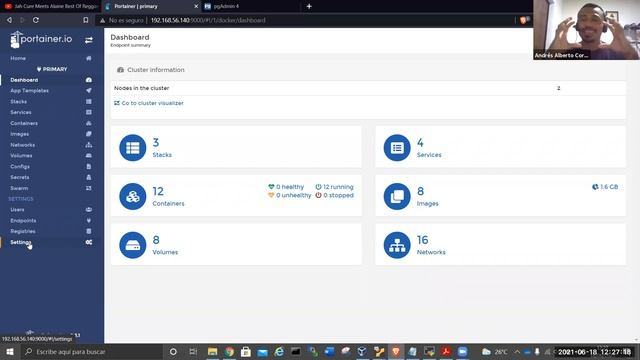Open the Networks dashboard tile icon

397,245
